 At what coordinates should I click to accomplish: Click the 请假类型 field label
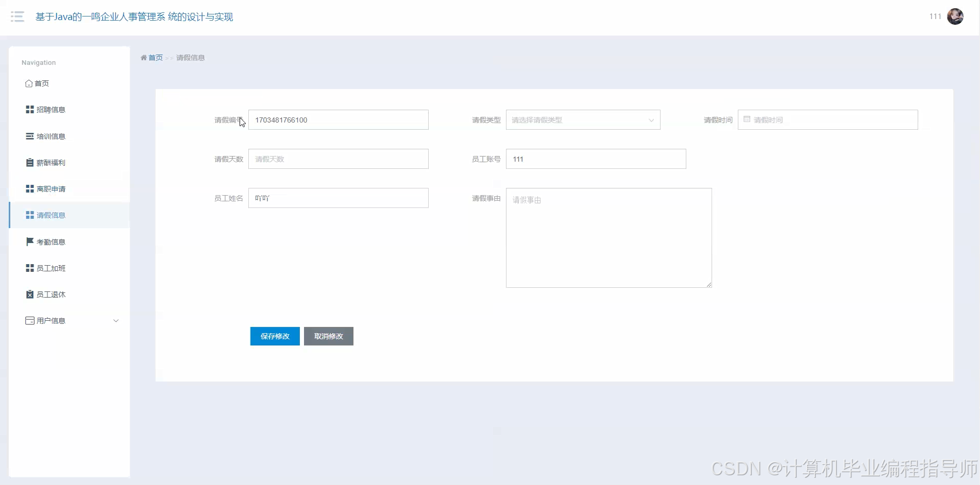tap(486, 120)
